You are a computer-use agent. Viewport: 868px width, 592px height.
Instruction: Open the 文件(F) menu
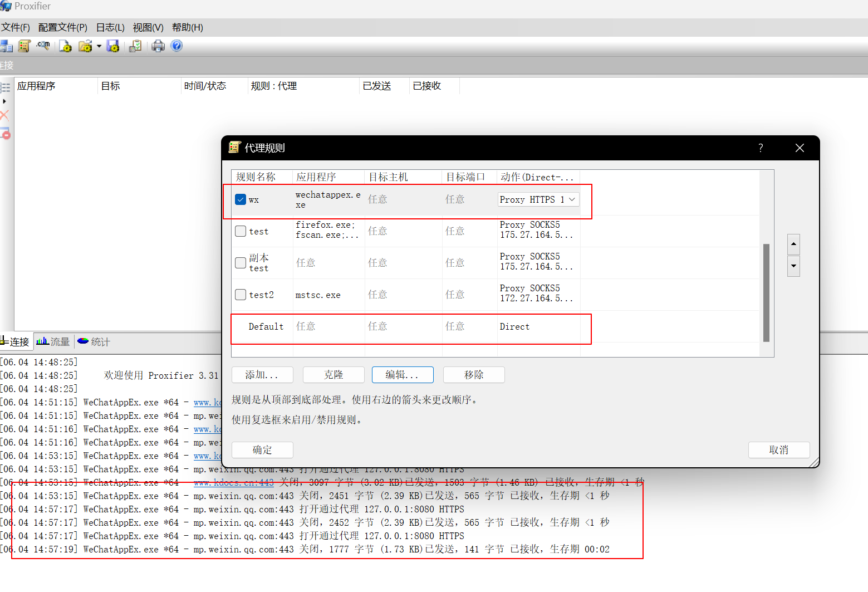16,27
